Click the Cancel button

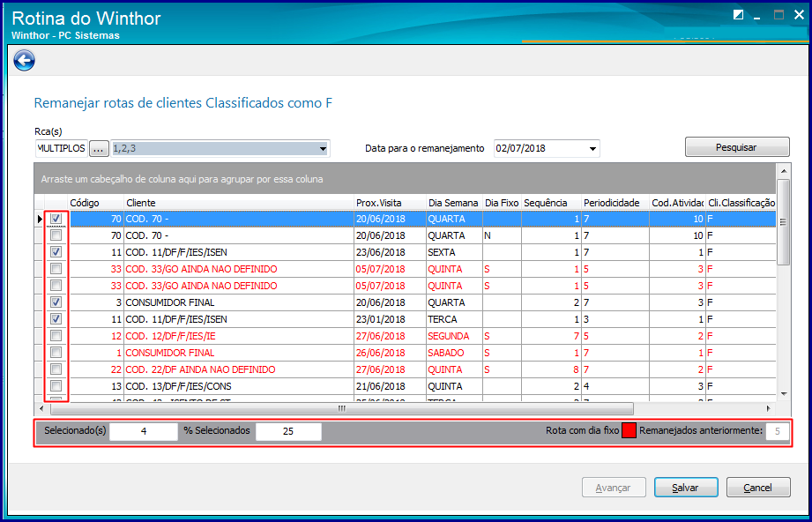click(758, 488)
